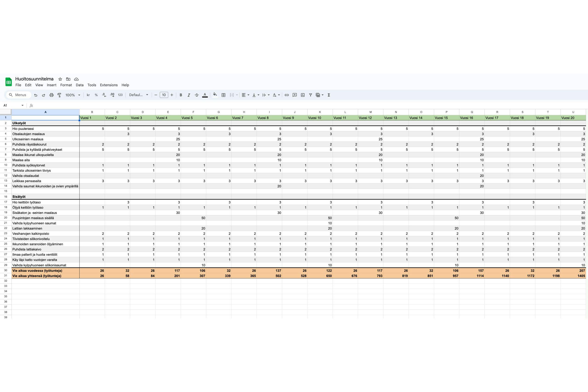588x392 pixels.
Task: Click the Redo arrow icon
Action: (43, 95)
